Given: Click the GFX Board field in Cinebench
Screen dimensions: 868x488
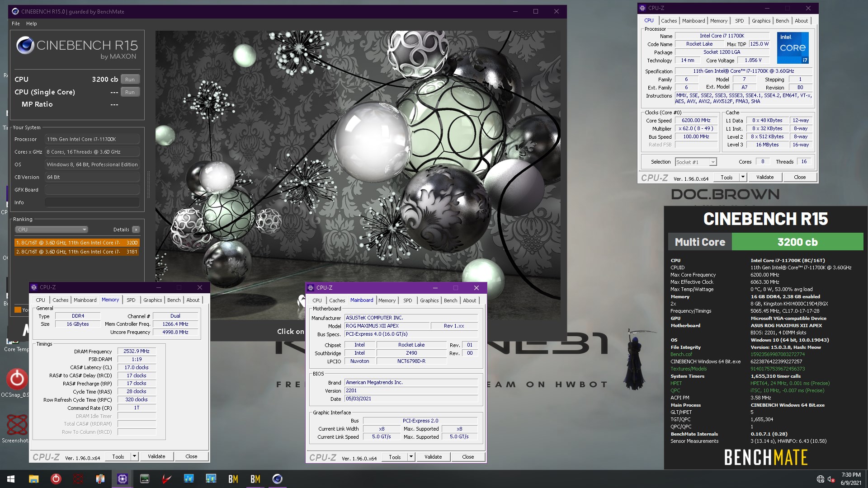Looking at the screenshot, I should [x=92, y=190].
